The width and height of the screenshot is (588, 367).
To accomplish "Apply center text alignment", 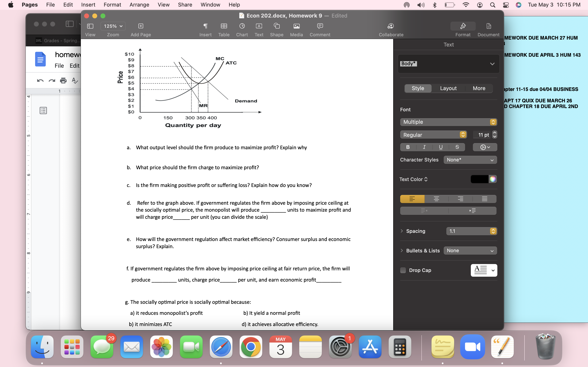I will click(x=436, y=199).
